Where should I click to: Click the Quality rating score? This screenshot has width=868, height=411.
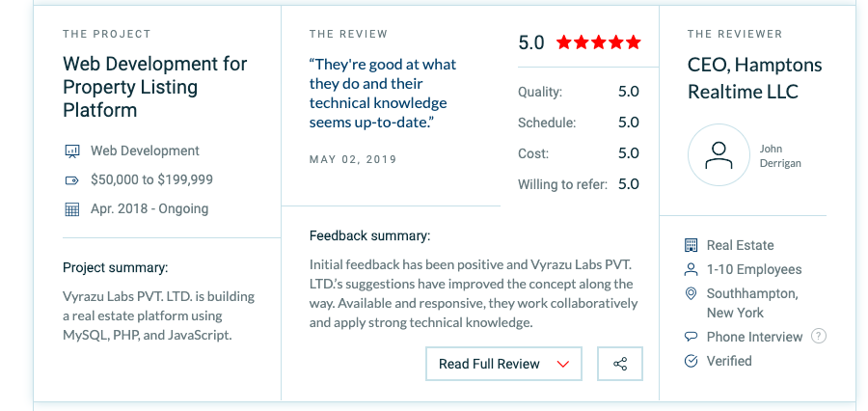coord(628,93)
